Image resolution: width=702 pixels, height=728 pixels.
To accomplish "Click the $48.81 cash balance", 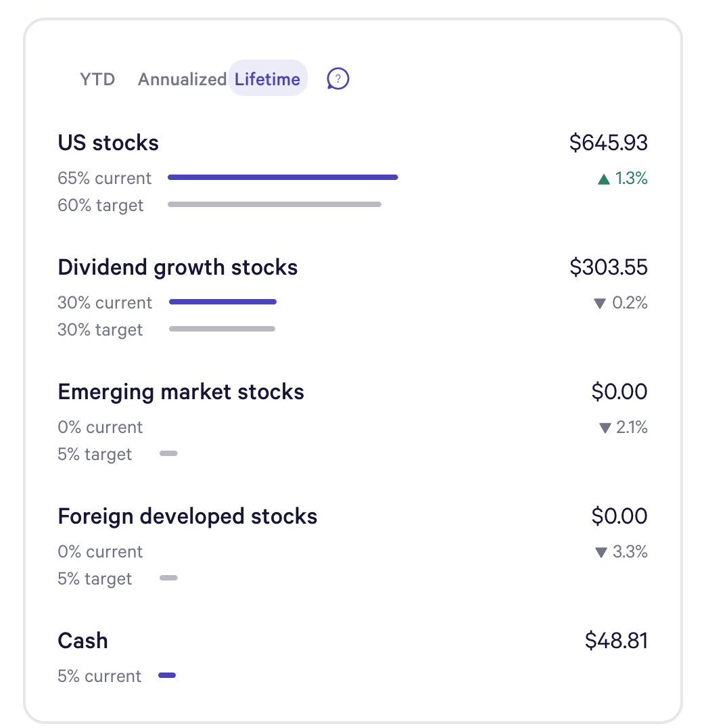I will click(x=616, y=641).
